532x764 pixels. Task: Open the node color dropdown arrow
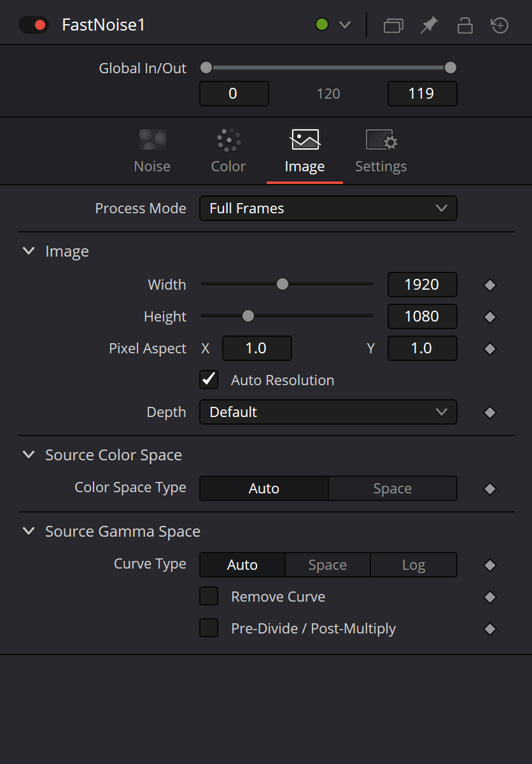345,25
